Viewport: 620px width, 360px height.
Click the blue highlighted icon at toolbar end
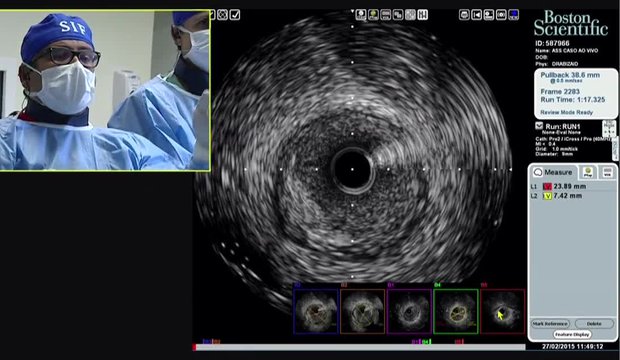(x=513, y=15)
